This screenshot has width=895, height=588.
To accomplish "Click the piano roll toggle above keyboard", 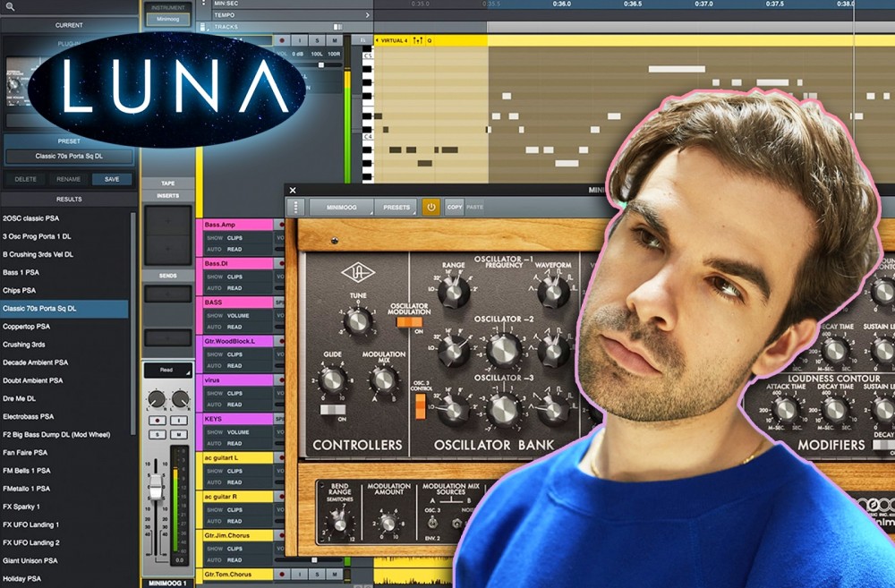I will pyautogui.click(x=363, y=40).
